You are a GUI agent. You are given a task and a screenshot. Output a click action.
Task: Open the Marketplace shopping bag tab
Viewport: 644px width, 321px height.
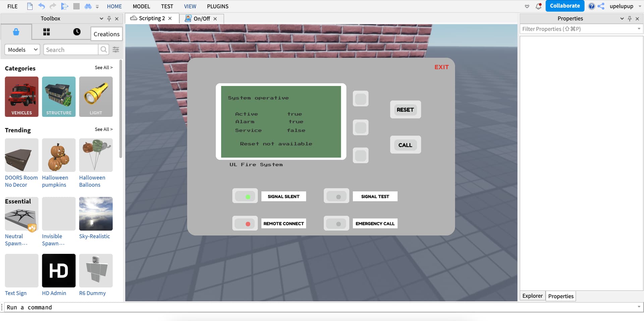(16, 32)
